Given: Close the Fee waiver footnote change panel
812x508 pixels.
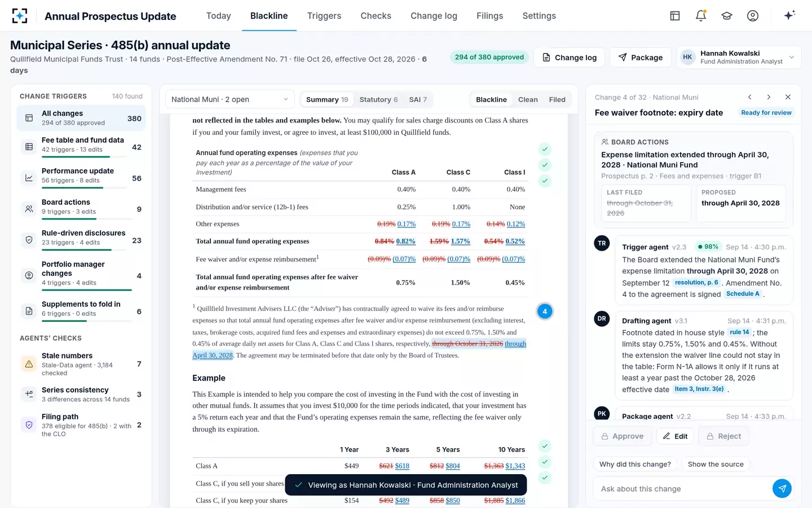Looking at the screenshot, I should click(x=788, y=97).
